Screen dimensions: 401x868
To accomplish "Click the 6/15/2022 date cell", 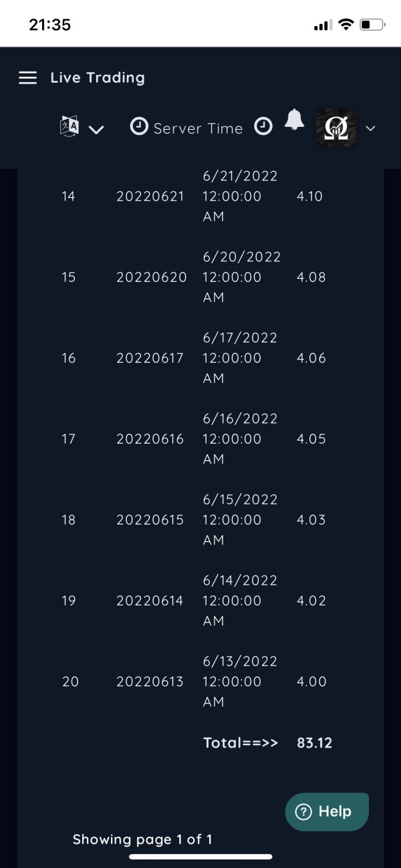I will (240, 519).
